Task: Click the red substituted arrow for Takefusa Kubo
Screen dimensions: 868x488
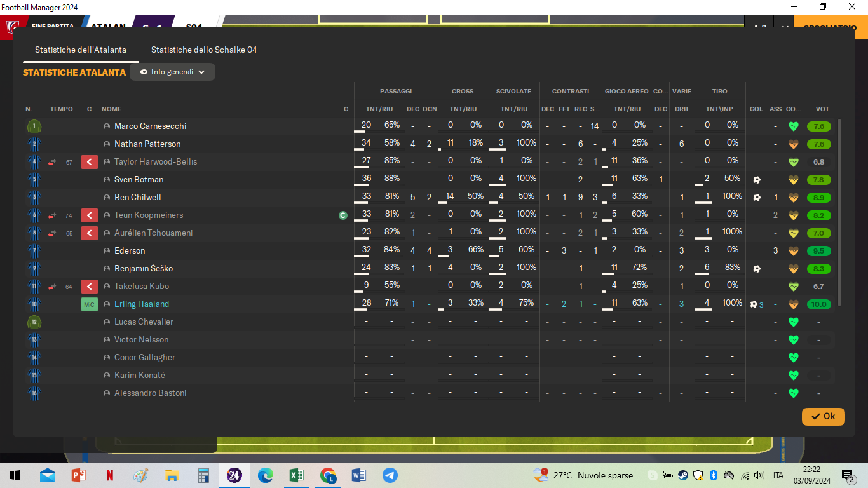Action: click(90, 287)
